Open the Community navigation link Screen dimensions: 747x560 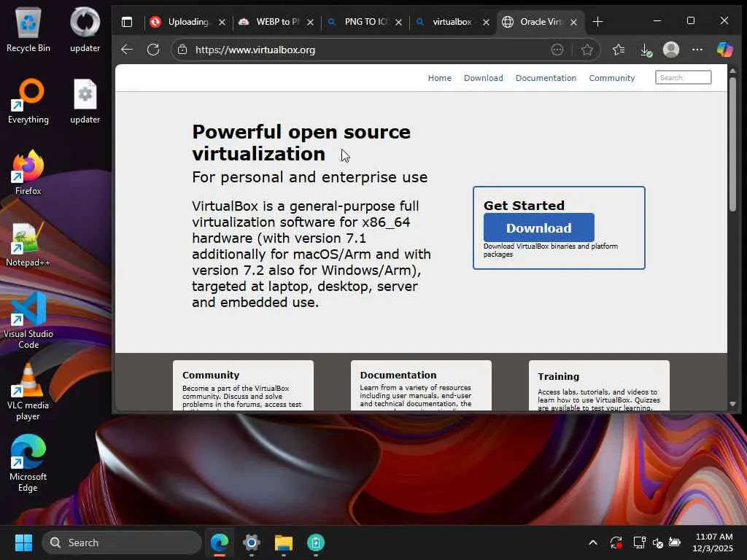612,78
